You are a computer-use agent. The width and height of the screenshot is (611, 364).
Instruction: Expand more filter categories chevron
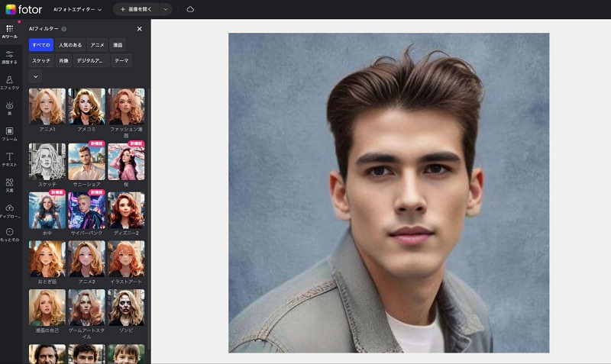(x=35, y=76)
